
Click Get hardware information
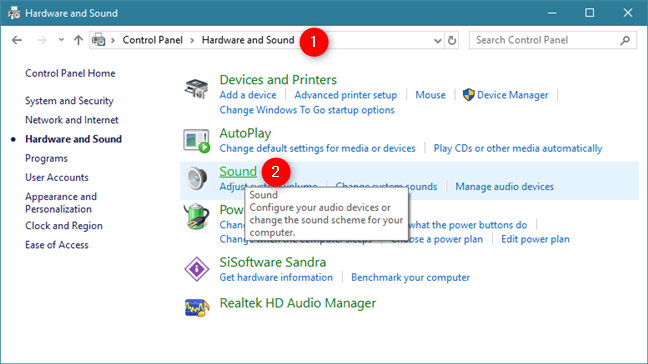click(276, 277)
